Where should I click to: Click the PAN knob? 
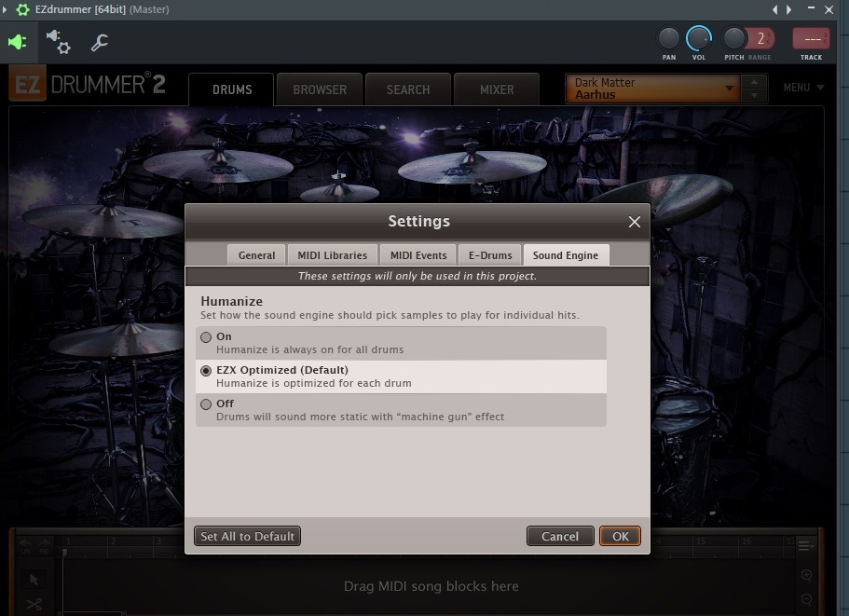tap(669, 38)
